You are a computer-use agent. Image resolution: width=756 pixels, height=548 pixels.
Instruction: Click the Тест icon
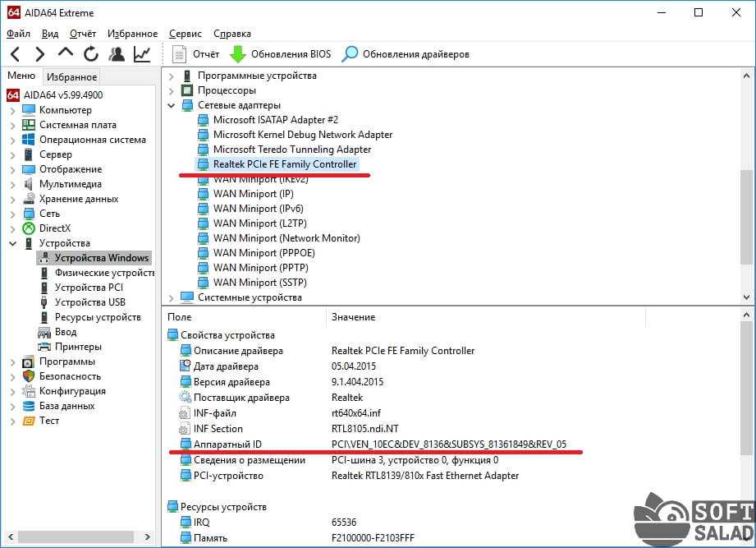tap(29, 421)
